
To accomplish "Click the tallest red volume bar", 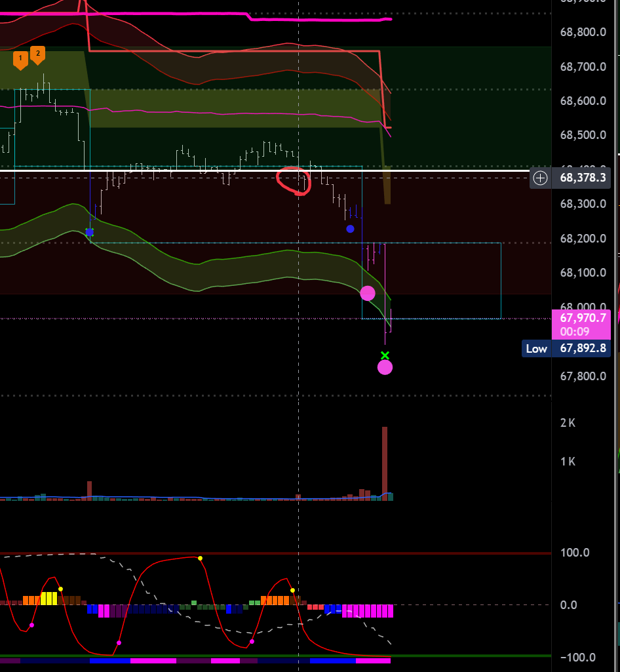I will click(x=385, y=463).
